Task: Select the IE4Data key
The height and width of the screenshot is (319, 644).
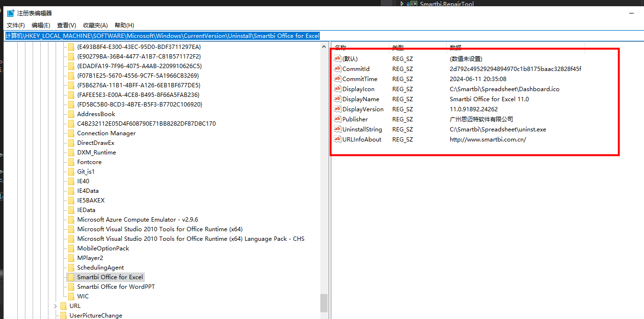Action: pos(88,191)
